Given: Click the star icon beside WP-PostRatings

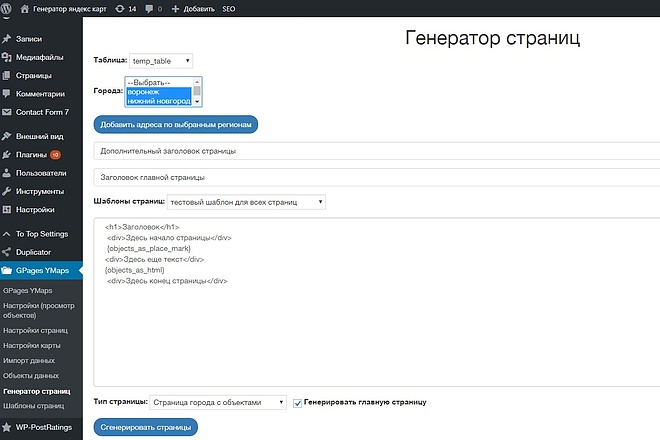Looking at the screenshot, I should pyautogui.click(x=6, y=427).
